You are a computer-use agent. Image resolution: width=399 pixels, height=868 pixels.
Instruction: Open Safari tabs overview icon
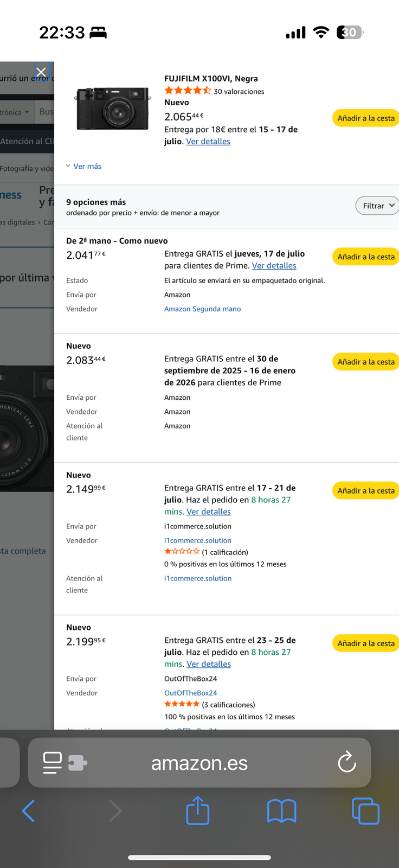tap(365, 811)
